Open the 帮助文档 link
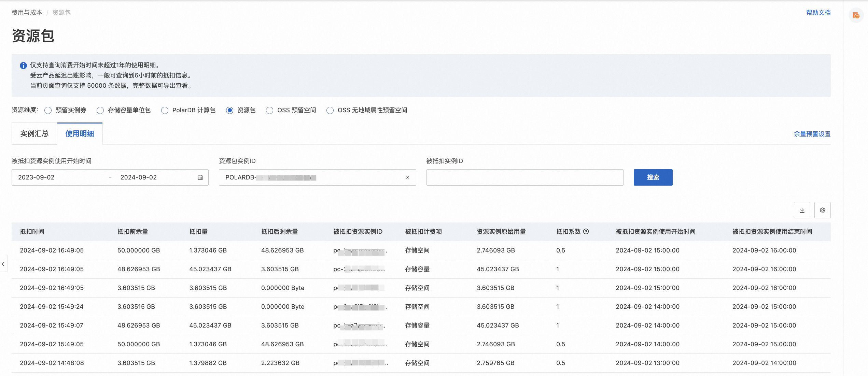The width and height of the screenshot is (868, 376). [x=818, y=13]
